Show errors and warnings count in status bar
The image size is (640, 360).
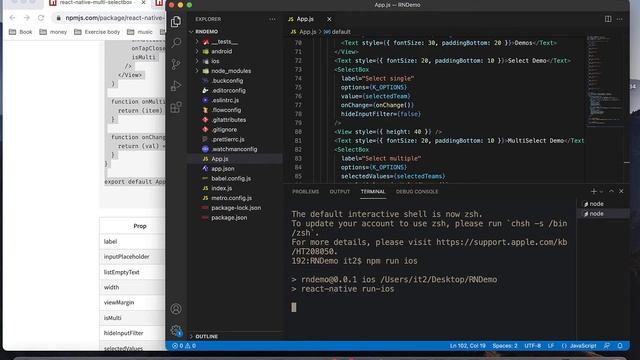tap(184, 346)
